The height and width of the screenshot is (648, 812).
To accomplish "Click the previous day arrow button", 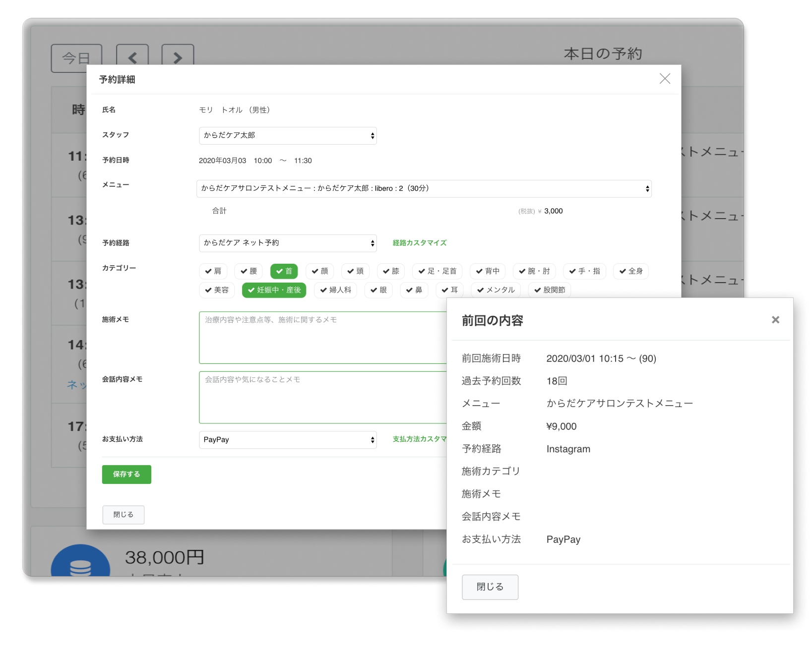I will coord(132,58).
